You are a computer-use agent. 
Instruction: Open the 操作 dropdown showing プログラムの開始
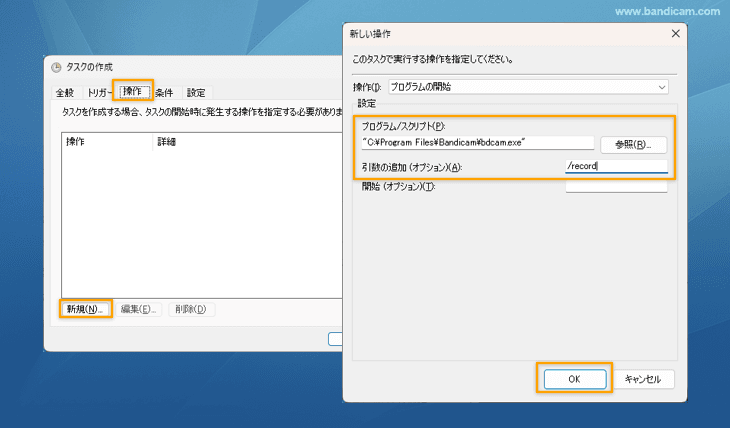coord(528,87)
